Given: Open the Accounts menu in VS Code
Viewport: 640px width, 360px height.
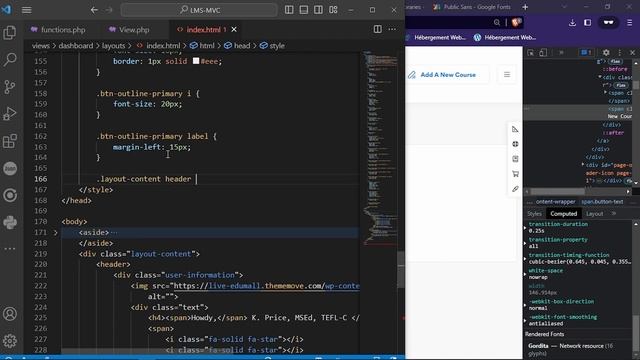Looking at the screenshot, I should pyautogui.click(x=10, y=314).
